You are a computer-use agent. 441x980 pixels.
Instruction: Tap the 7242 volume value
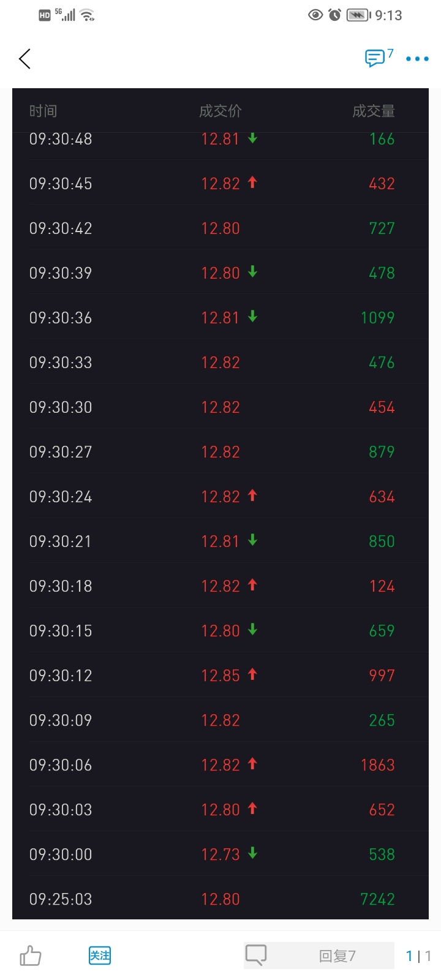(377, 899)
